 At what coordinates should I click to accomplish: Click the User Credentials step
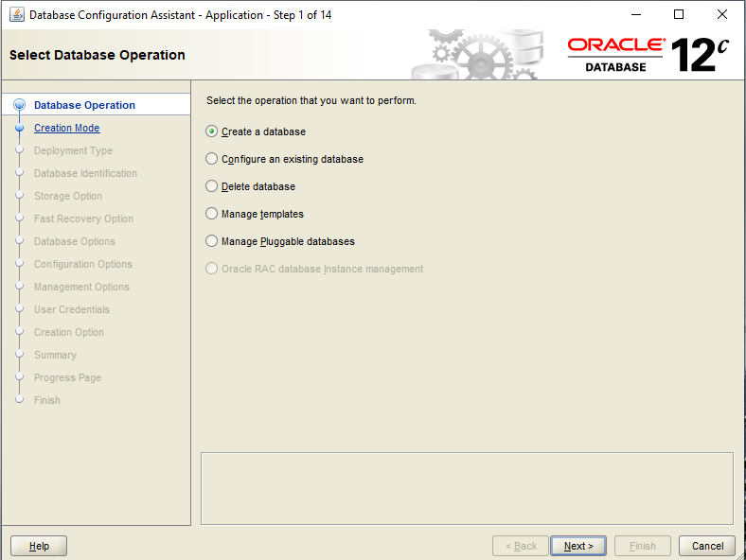tap(72, 309)
